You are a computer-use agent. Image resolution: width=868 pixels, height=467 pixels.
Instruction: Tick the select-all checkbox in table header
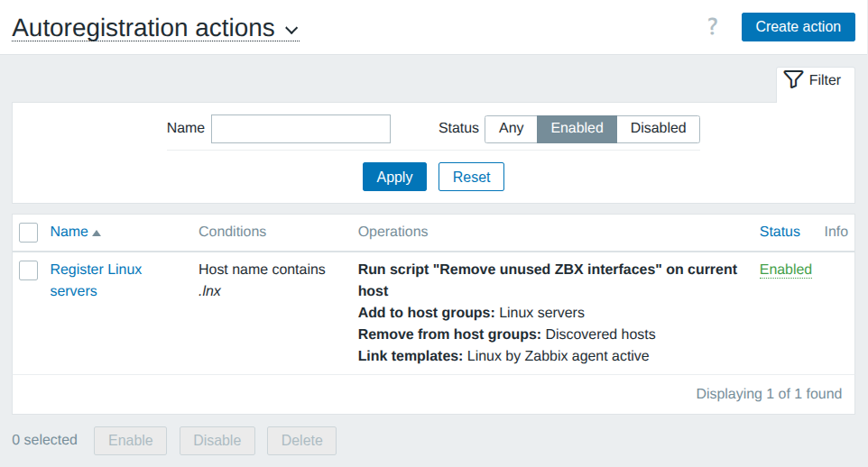click(29, 233)
